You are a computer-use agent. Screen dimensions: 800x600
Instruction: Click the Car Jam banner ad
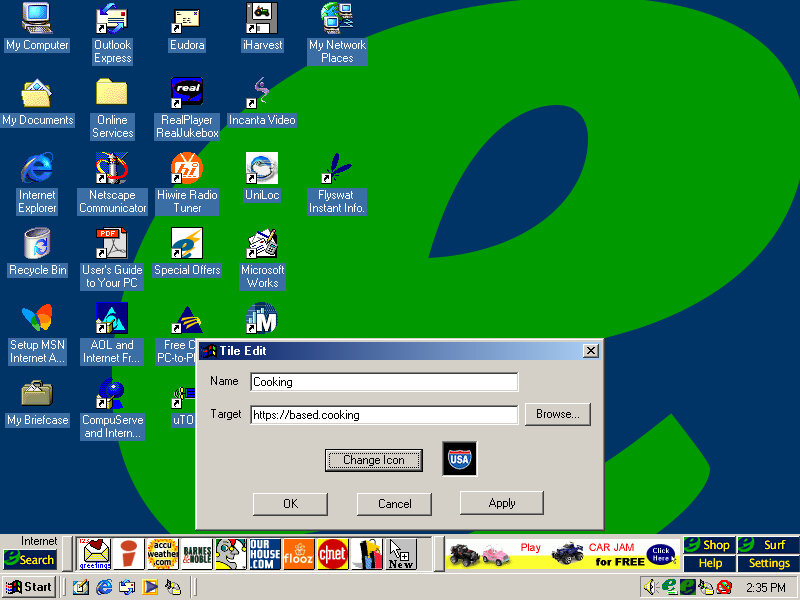pos(562,554)
